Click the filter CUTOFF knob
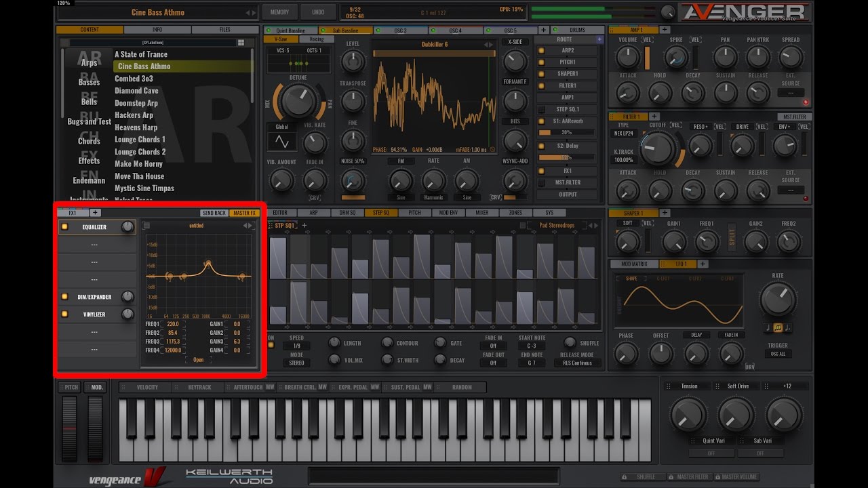Image resolution: width=868 pixels, height=488 pixels. pos(657,148)
